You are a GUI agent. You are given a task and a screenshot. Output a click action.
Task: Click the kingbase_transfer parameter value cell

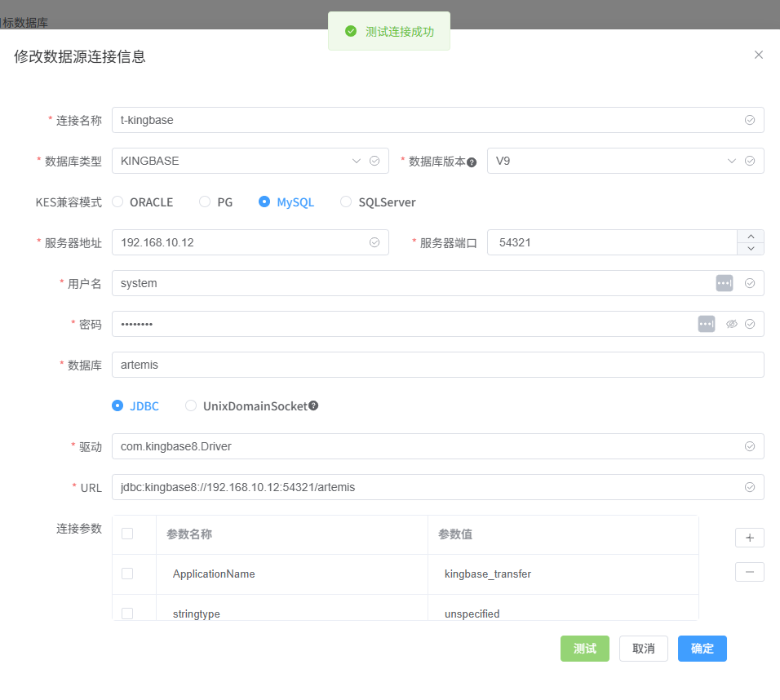[563, 574]
